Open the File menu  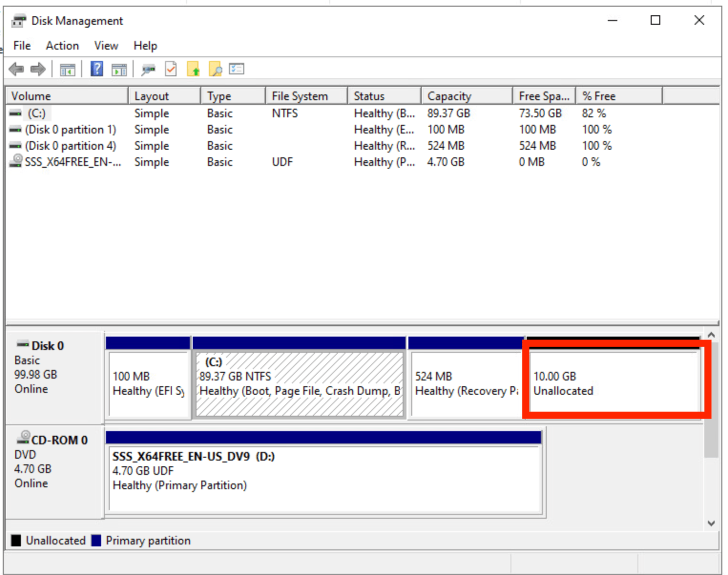pos(21,45)
